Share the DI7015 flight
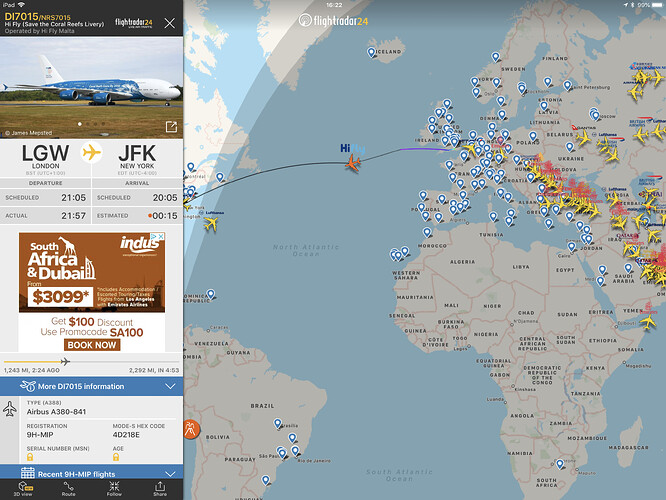Image resolution: width=666 pixels, height=500 pixels. [160, 489]
